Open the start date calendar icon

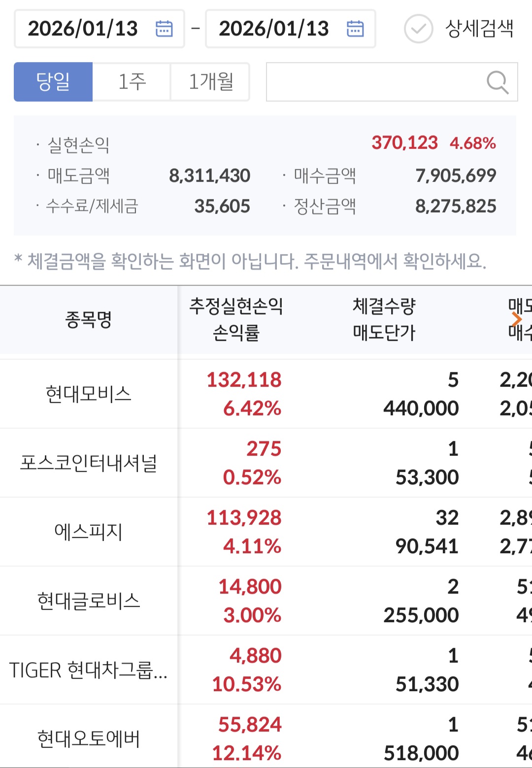pyautogui.click(x=164, y=29)
